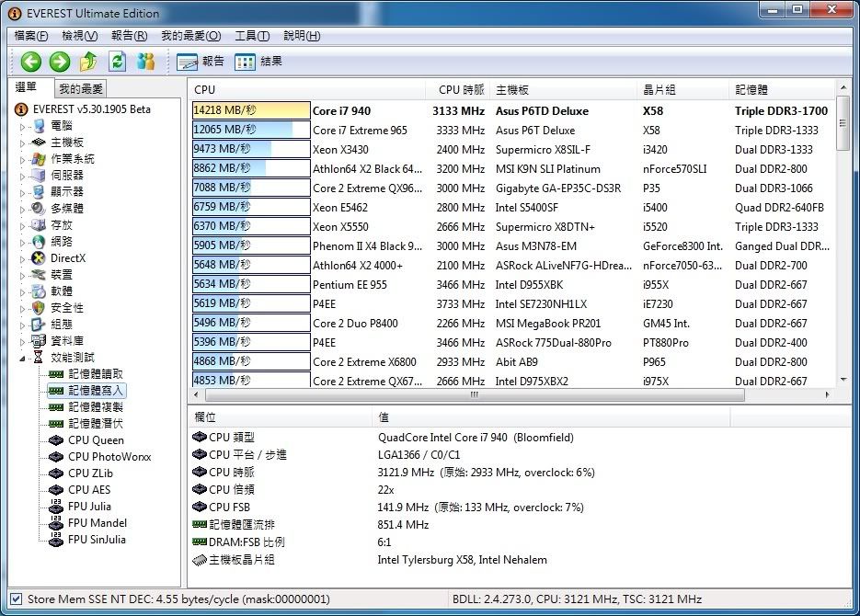Select the Xeon X3430 result row
The image size is (860, 616).
coord(513,149)
